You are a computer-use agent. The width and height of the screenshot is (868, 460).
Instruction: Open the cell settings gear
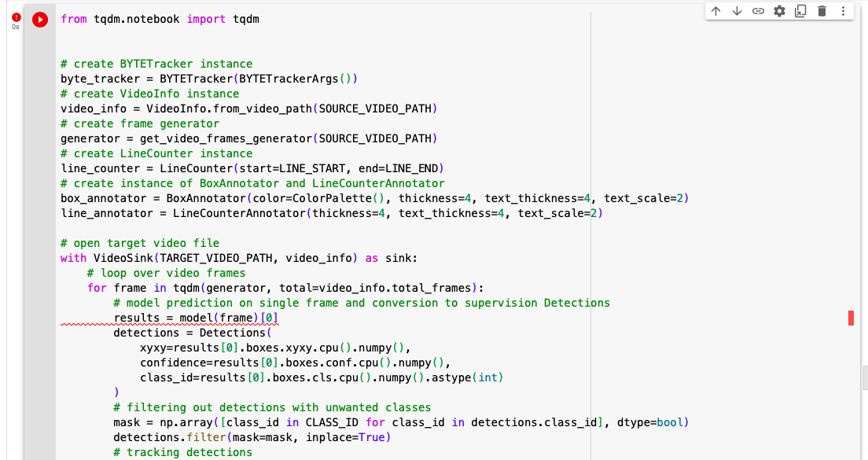coord(779,11)
